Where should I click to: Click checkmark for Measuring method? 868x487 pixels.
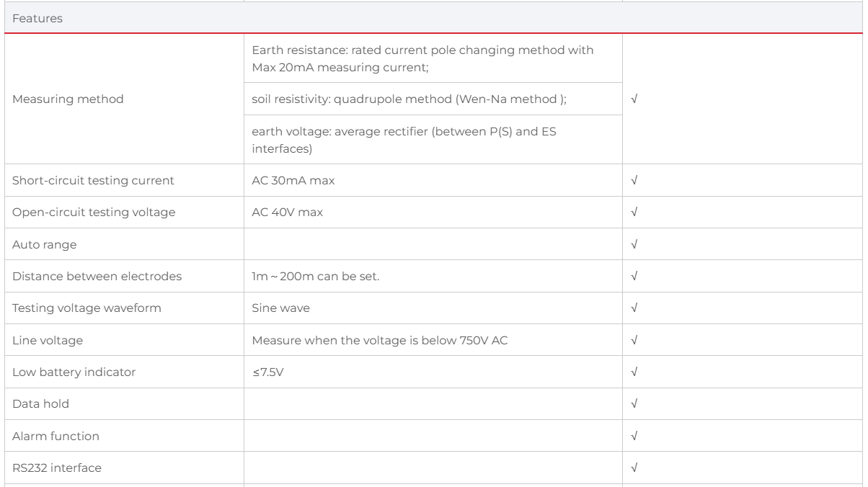pos(634,99)
